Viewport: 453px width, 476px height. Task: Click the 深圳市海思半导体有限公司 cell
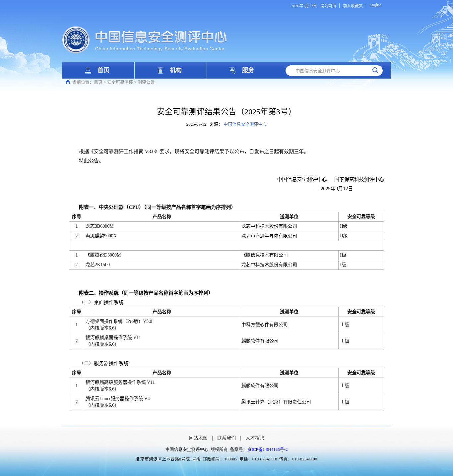[x=289, y=236]
